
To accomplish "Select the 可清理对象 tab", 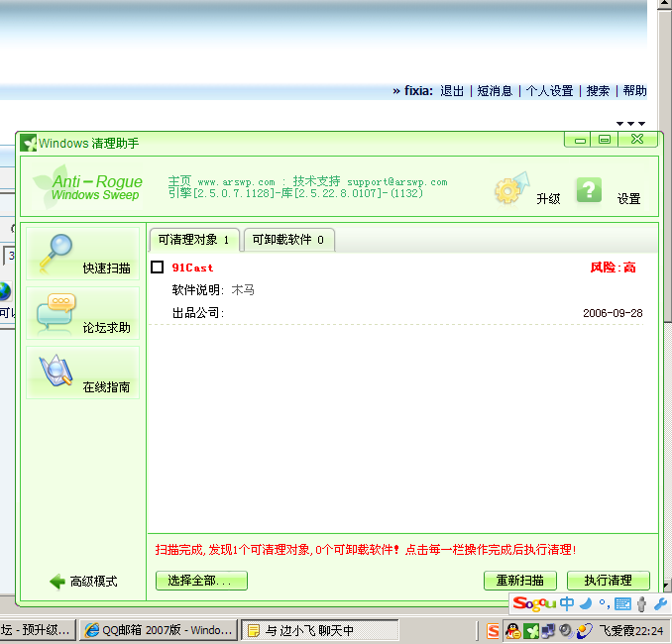I will [x=194, y=240].
